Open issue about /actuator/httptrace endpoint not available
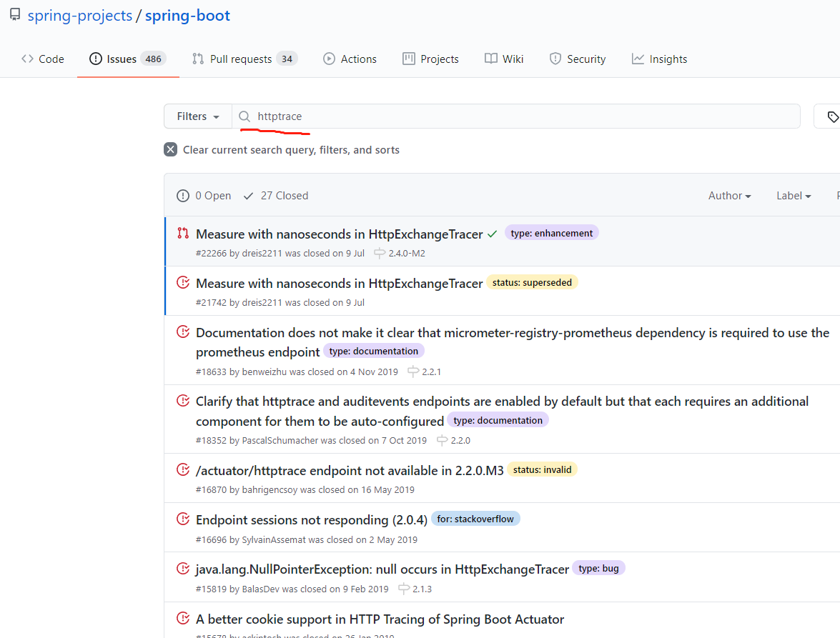The width and height of the screenshot is (840, 638). pyautogui.click(x=350, y=471)
